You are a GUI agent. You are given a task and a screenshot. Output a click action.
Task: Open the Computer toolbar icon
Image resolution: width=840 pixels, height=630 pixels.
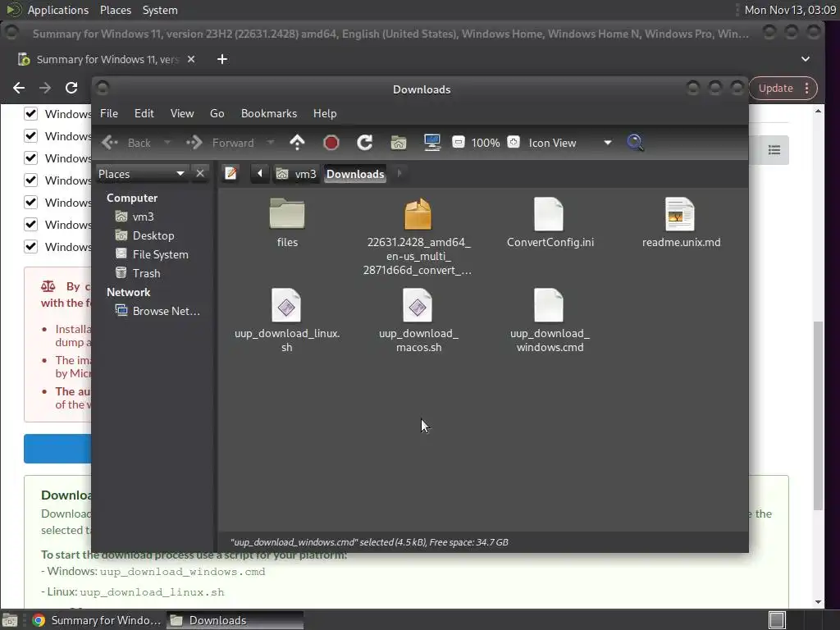coord(432,143)
